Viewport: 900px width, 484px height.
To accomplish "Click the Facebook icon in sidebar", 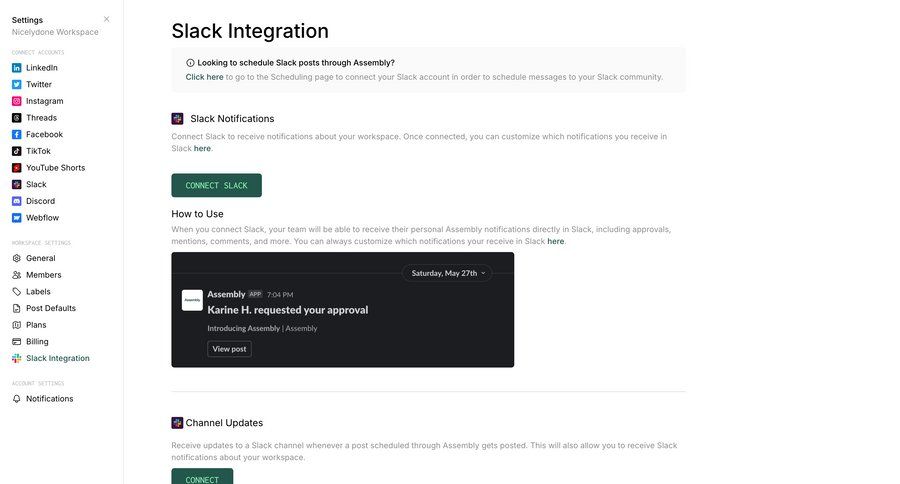I will coord(17,134).
